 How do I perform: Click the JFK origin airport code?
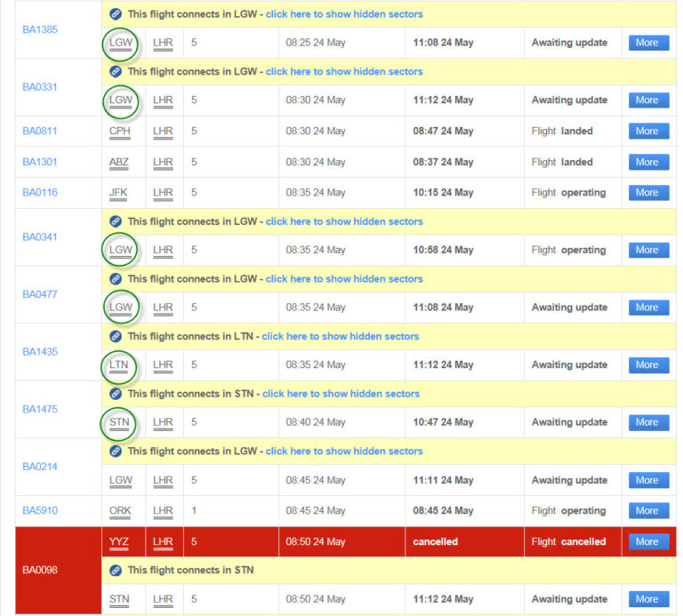click(x=118, y=193)
